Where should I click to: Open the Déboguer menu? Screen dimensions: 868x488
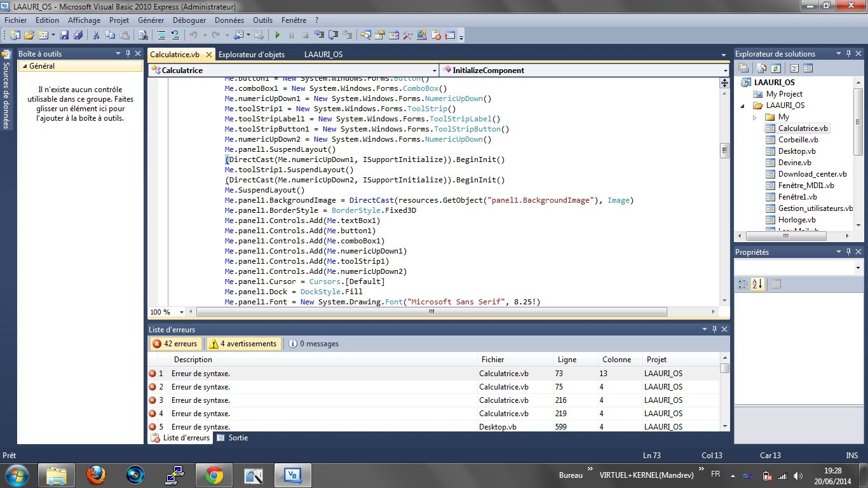(x=189, y=20)
